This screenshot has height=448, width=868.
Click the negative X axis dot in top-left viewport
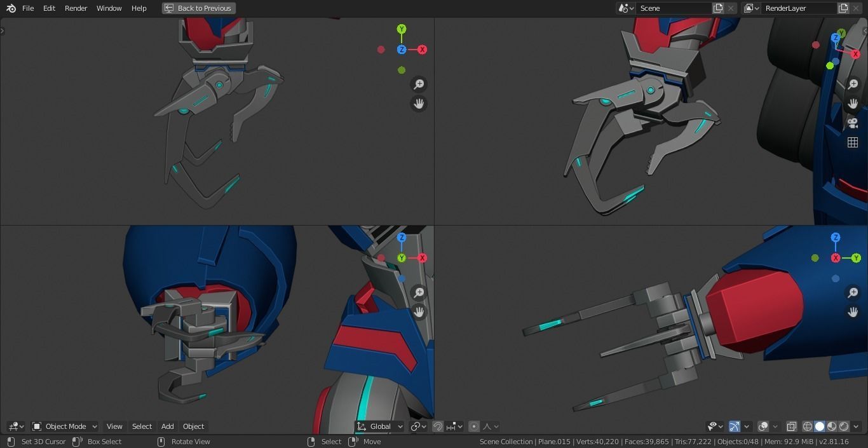[x=381, y=50]
